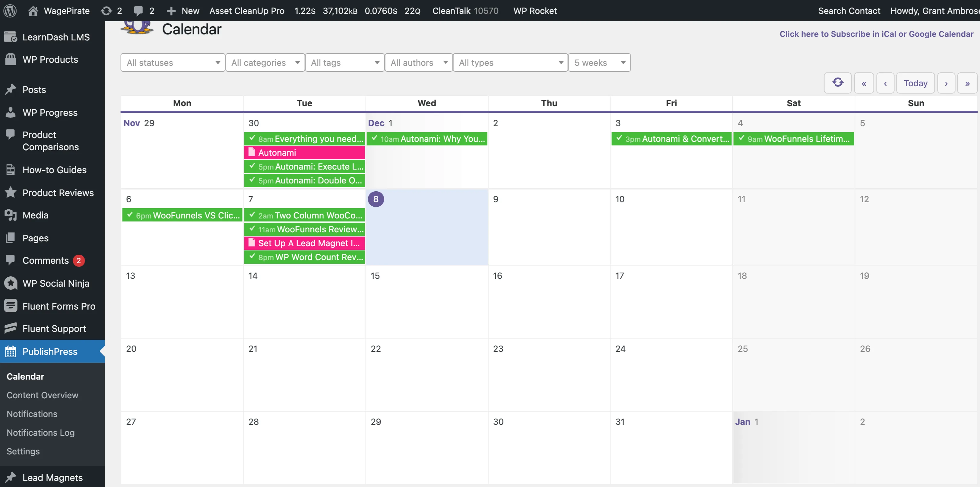
Task: Click the WP Products store icon
Action: point(11,59)
